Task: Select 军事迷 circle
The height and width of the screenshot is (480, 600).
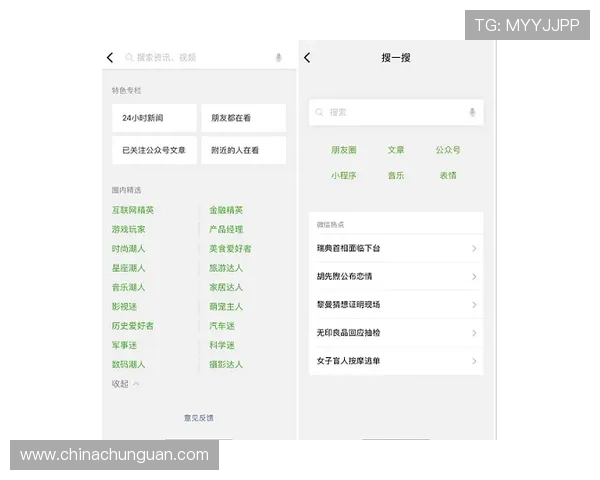Action: tap(124, 345)
